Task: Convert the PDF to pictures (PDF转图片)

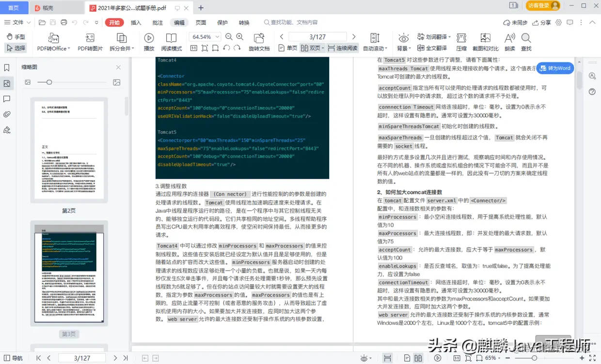Action: pyautogui.click(x=90, y=42)
